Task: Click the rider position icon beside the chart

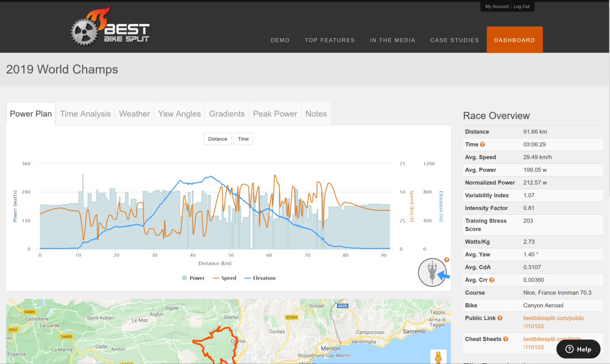Action: click(432, 272)
